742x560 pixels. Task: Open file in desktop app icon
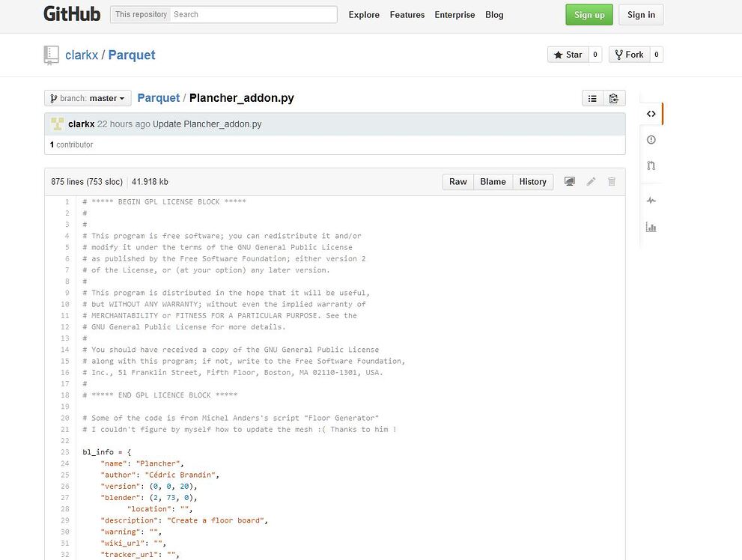[570, 182]
